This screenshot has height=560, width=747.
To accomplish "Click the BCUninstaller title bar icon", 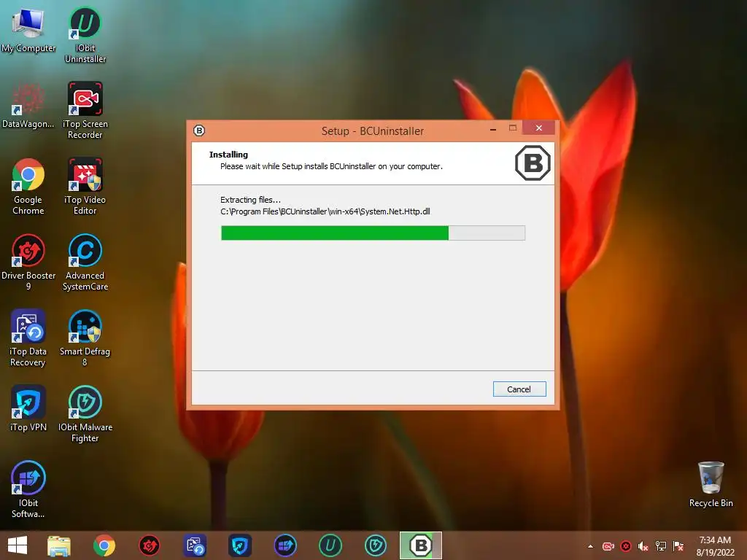I will tap(199, 131).
